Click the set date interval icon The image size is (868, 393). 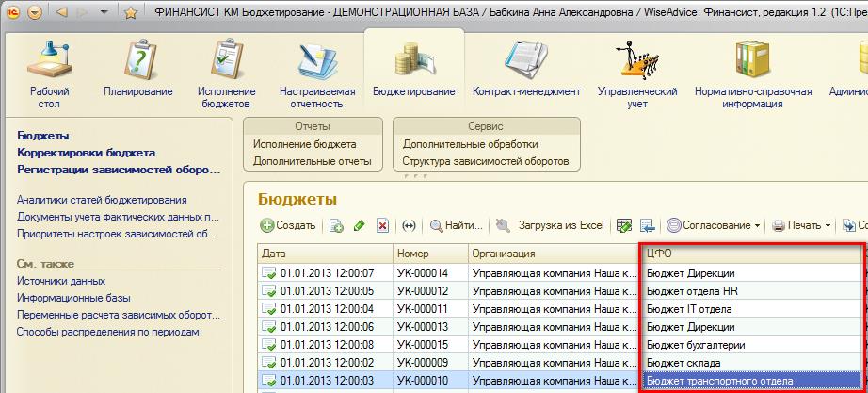[409, 225]
